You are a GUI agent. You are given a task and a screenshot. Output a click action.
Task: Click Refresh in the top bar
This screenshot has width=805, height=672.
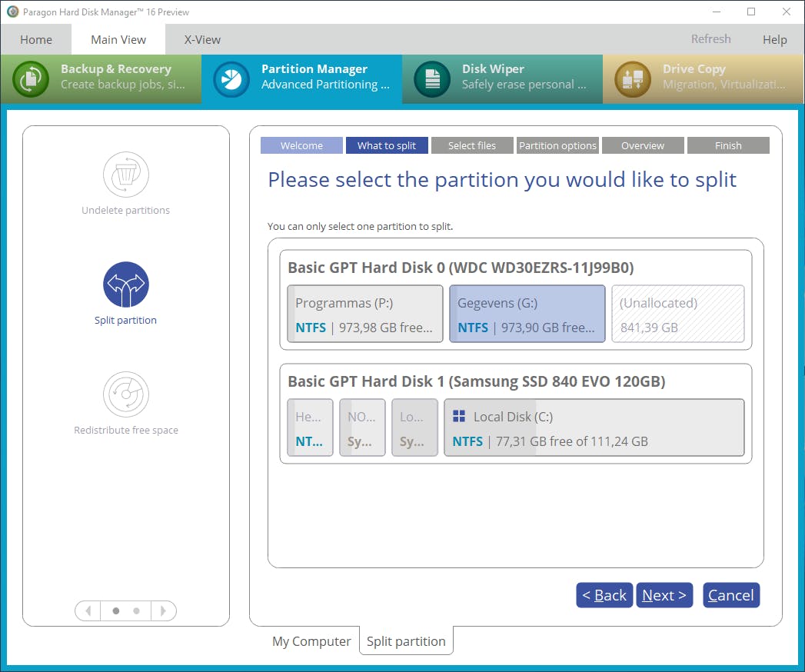pyautogui.click(x=710, y=39)
